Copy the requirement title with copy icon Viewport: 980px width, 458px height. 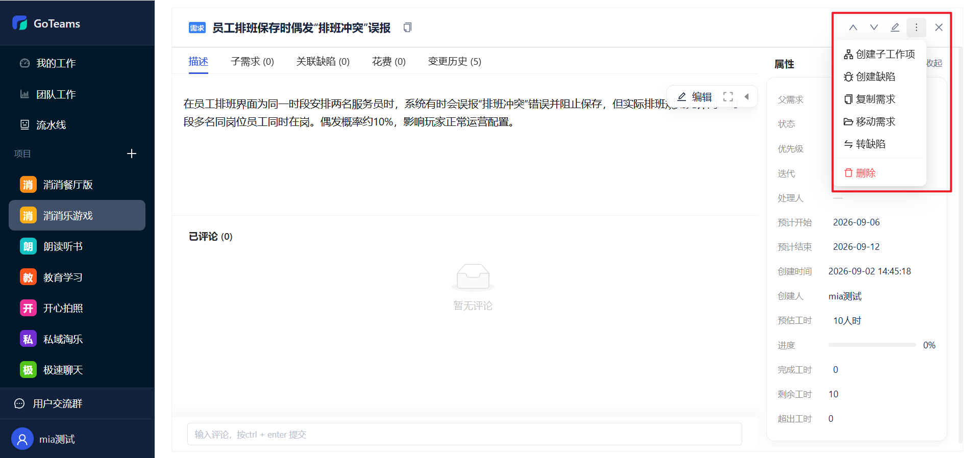[407, 28]
